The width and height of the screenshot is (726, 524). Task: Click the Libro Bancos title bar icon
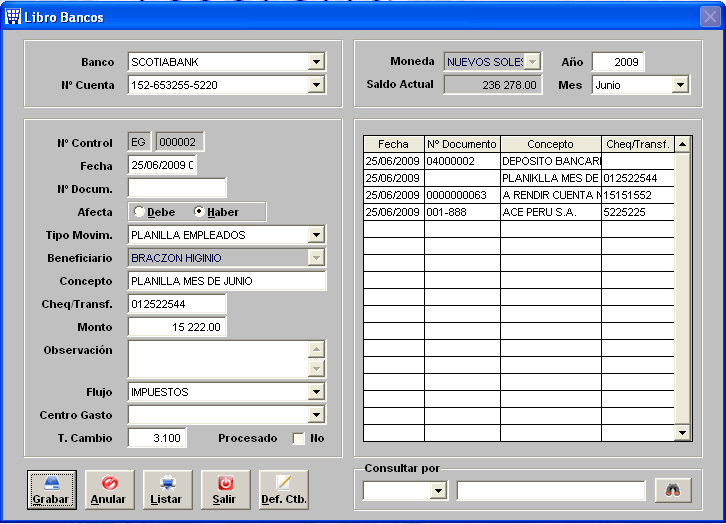[13, 16]
